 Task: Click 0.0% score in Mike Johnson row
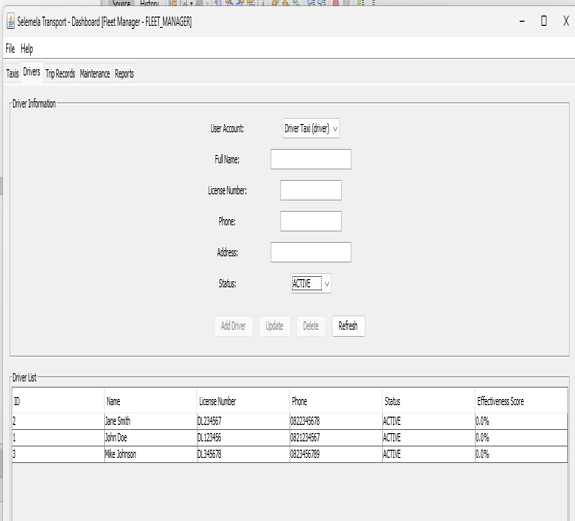(x=521, y=454)
